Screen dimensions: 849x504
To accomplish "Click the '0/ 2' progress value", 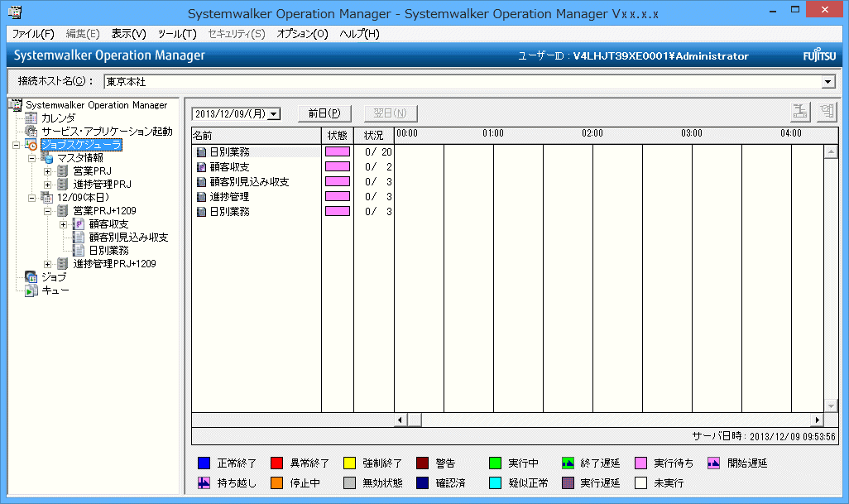I will (378, 166).
